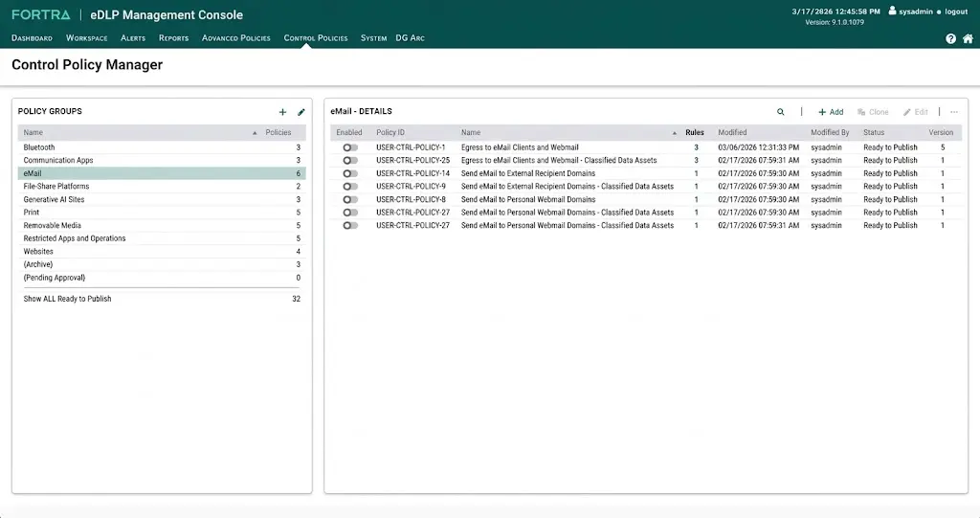
Task: Open the DG Arc menu
Action: pos(410,38)
